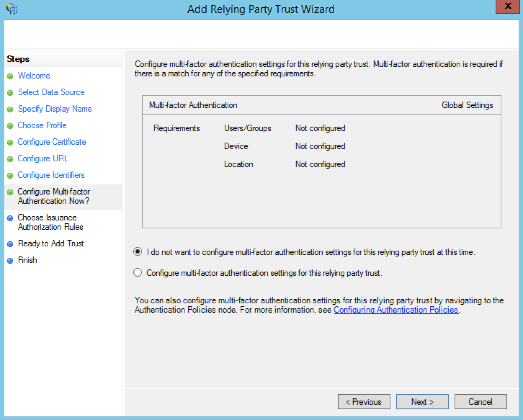Click the green status icon beside Welcome
The width and height of the screenshot is (523, 420).
click(10, 76)
